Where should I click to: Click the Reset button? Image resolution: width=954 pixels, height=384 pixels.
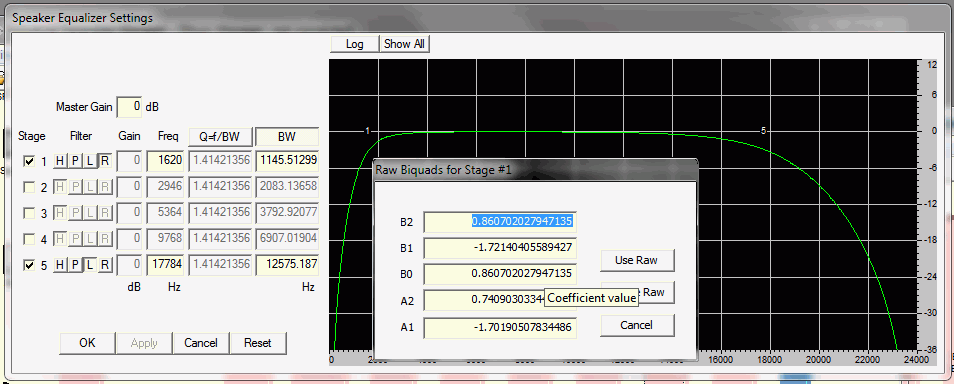click(x=258, y=343)
